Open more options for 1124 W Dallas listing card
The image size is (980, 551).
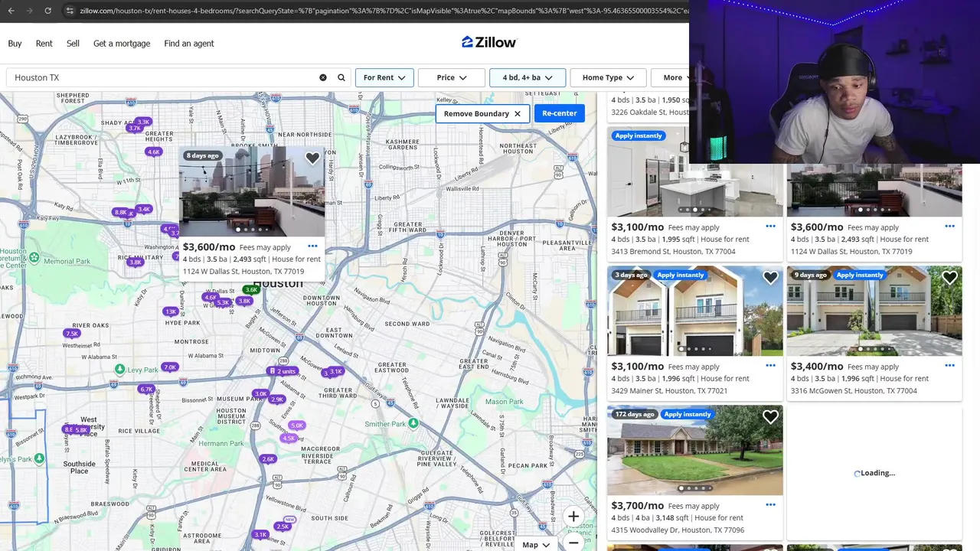click(x=949, y=227)
